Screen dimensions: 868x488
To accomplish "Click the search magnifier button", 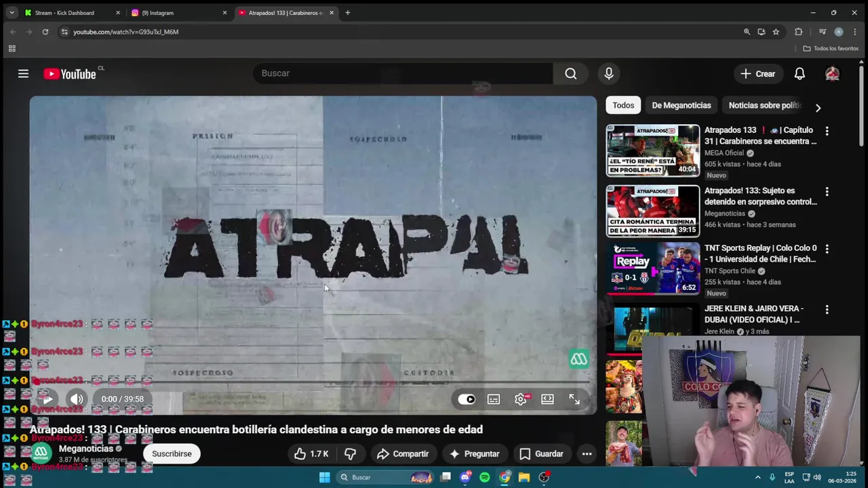I will 571,73.
